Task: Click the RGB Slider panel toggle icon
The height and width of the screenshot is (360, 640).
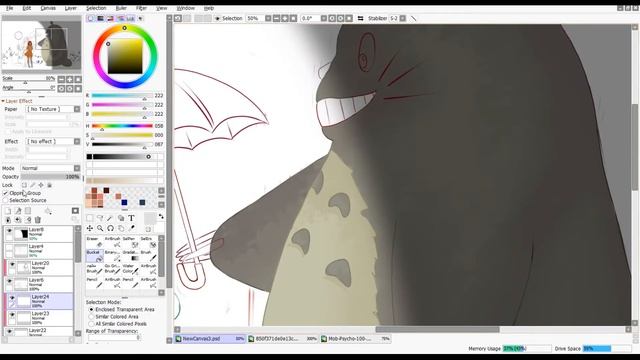Action: (100, 18)
